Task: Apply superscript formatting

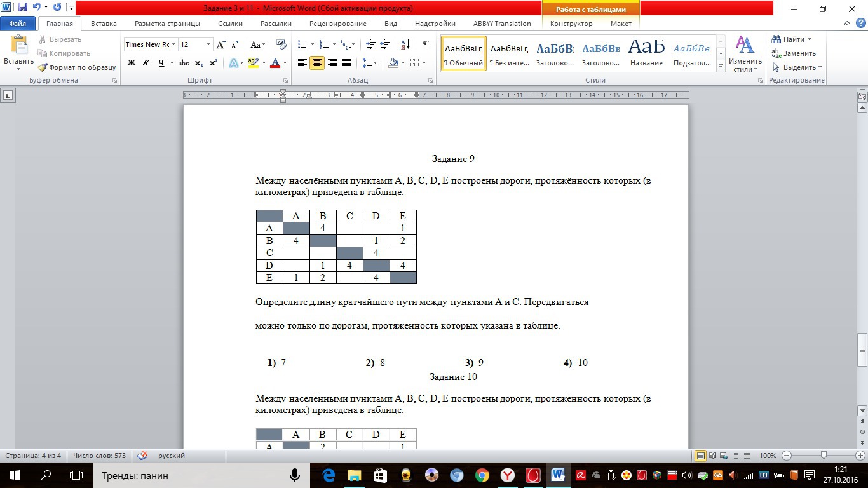Action: (x=214, y=63)
